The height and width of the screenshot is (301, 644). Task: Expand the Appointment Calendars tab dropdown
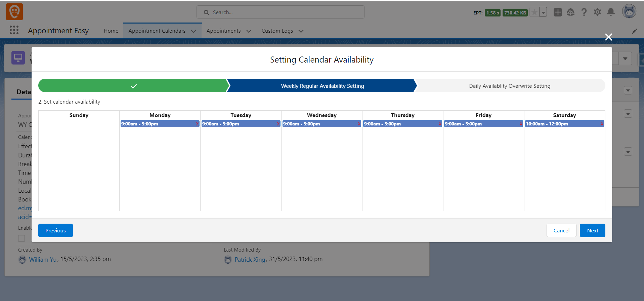194,31
